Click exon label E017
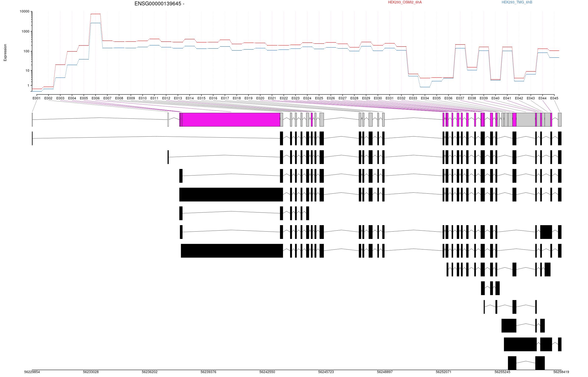The width and height of the screenshot is (588, 377). pyautogui.click(x=225, y=98)
